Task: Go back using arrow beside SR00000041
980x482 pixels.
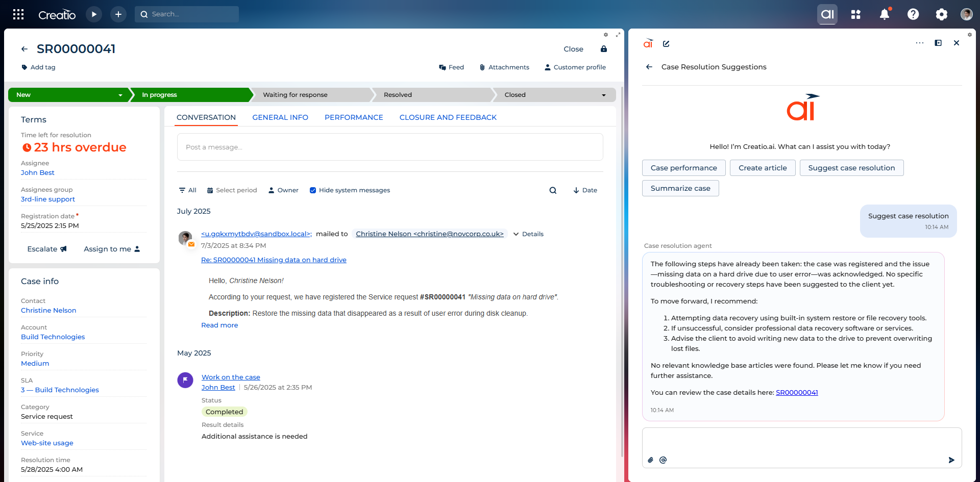Action: coord(24,49)
